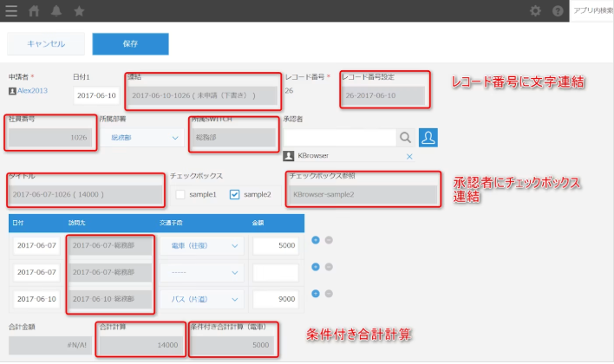
Task: Add row after the 9000 amount row
Action: point(316,294)
